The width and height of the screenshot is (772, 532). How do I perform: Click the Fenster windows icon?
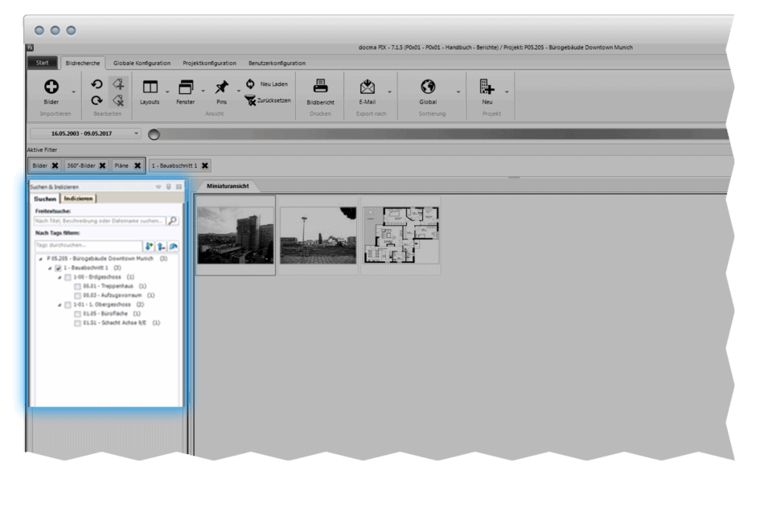click(x=186, y=87)
